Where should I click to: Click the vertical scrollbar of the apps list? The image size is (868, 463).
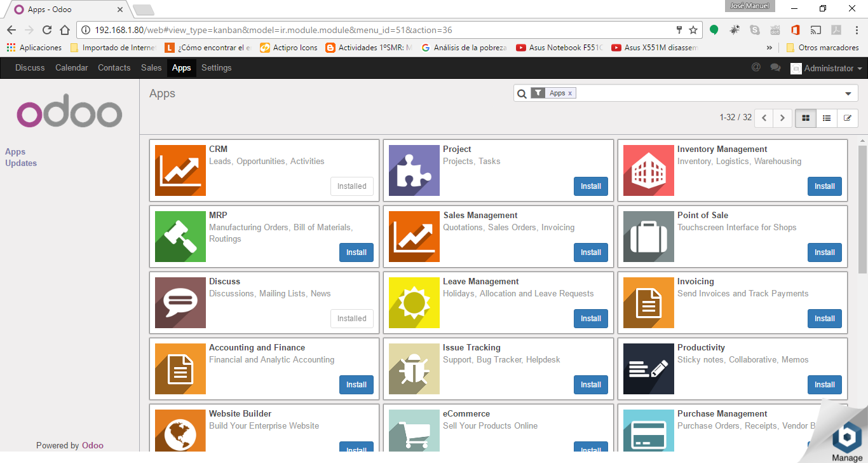click(862, 210)
